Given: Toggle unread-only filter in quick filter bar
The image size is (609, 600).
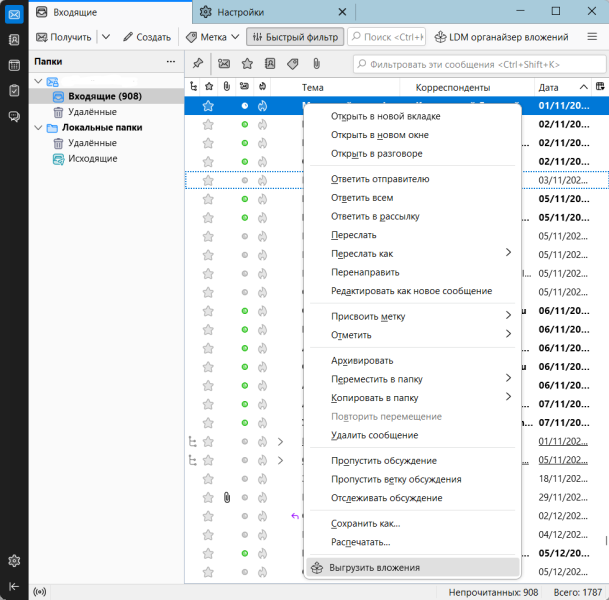Looking at the screenshot, I should [x=224, y=63].
